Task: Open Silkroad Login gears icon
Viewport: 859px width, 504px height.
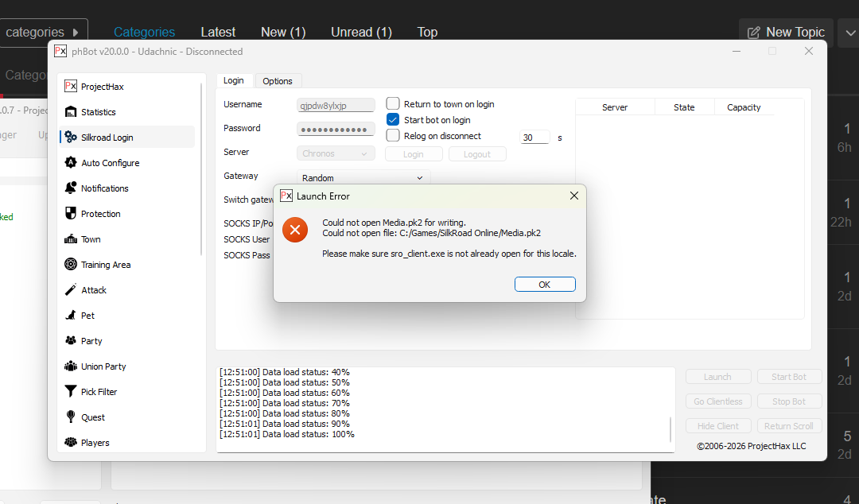Action: point(71,138)
